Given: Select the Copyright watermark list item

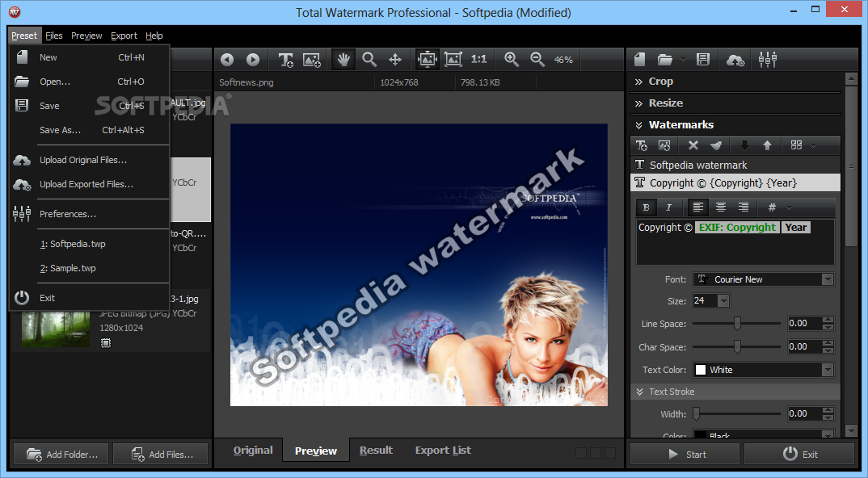Looking at the screenshot, I should coord(735,182).
